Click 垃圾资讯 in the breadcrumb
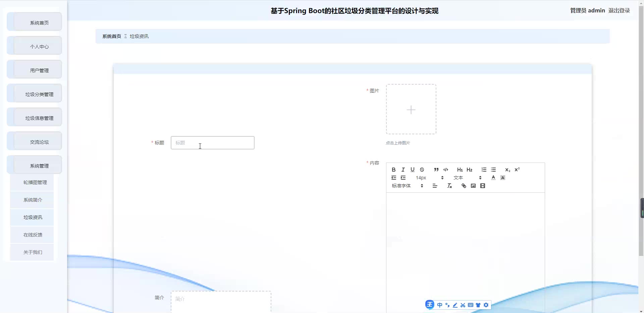The width and height of the screenshot is (644, 313). point(139,36)
